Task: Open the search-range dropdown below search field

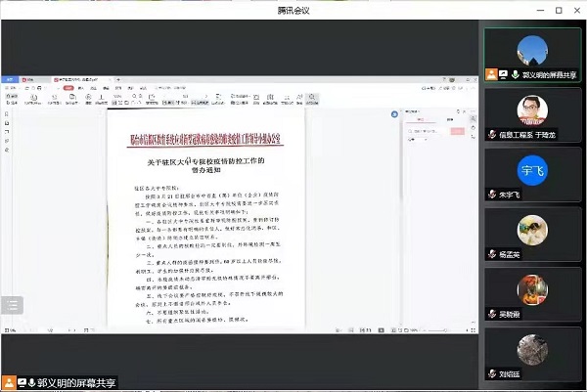Action: tap(418, 140)
